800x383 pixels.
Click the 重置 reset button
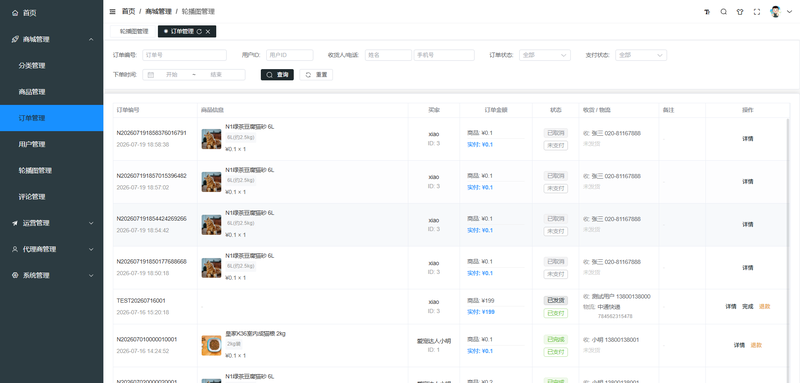point(316,74)
